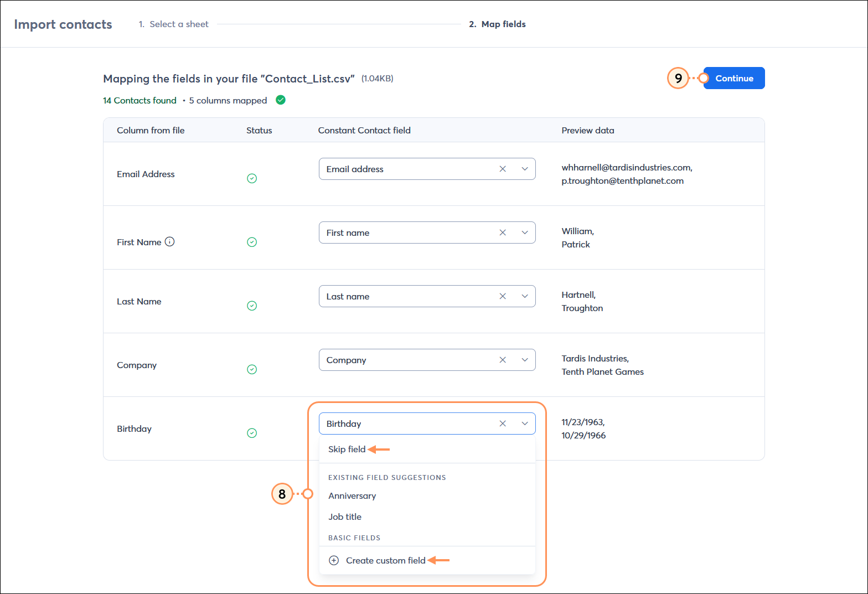The image size is (868, 594).
Task: Click the Import contacts heading
Action: pos(63,24)
